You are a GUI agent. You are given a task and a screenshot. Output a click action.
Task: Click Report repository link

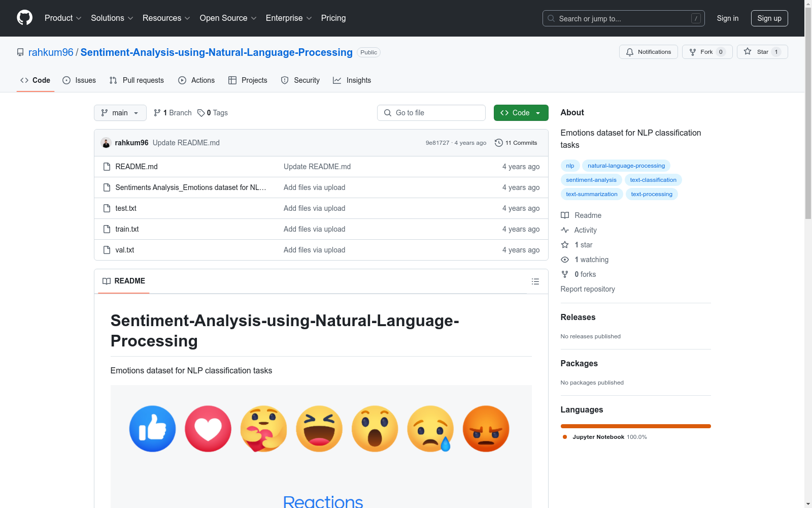click(x=588, y=289)
